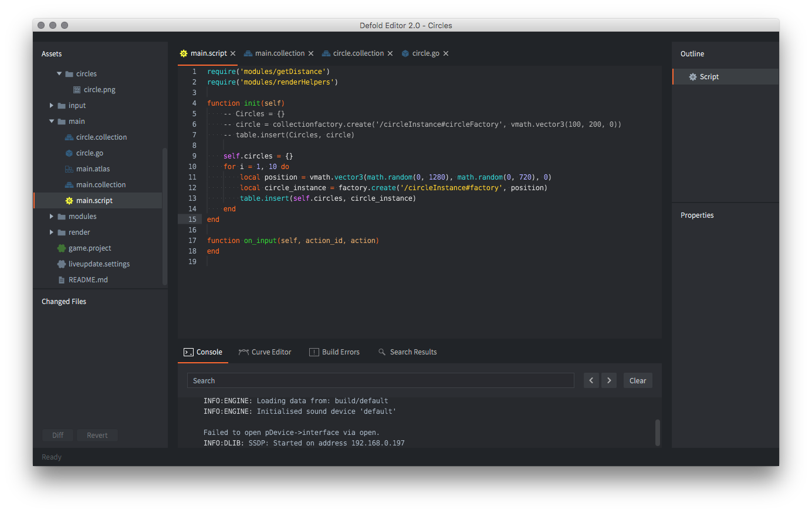Screen dimensions: 812x513
Task: Click the modules folder icon
Action: tap(62, 217)
